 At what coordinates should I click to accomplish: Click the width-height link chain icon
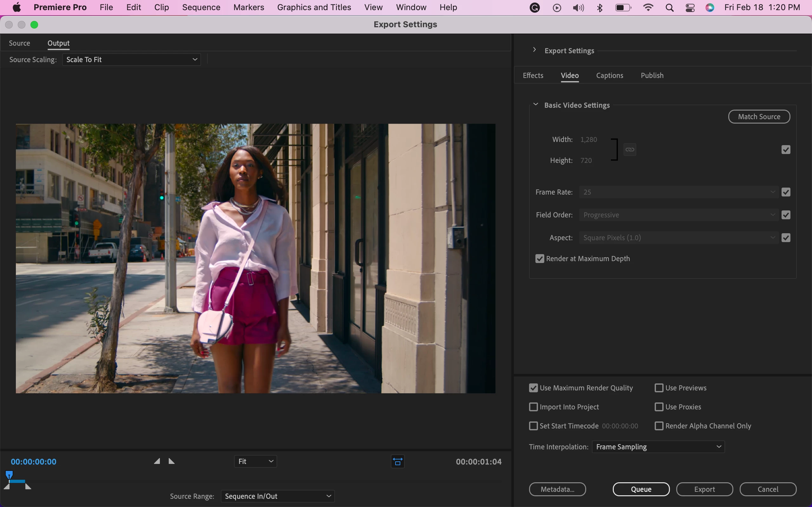pyautogui.click(x=630, y=150)
